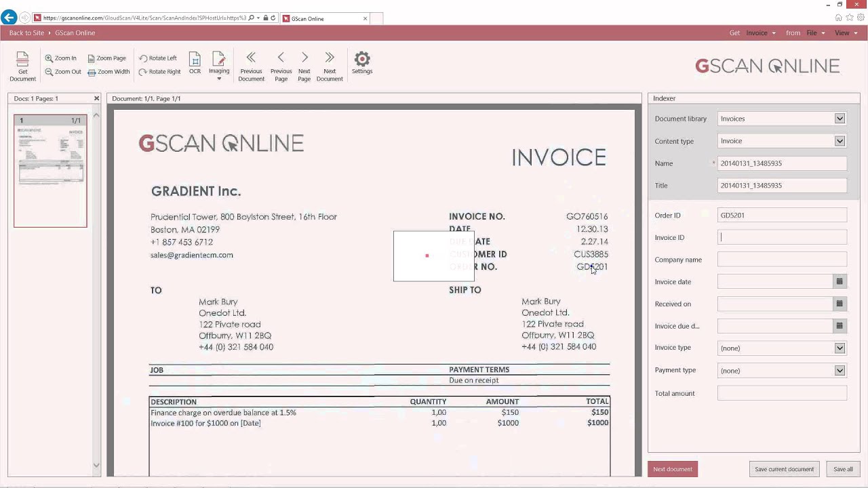Image resolution: width=868 pixels, height=488 pixels.
Task: Fit view with Zoom Width
Action: [108, 72]
